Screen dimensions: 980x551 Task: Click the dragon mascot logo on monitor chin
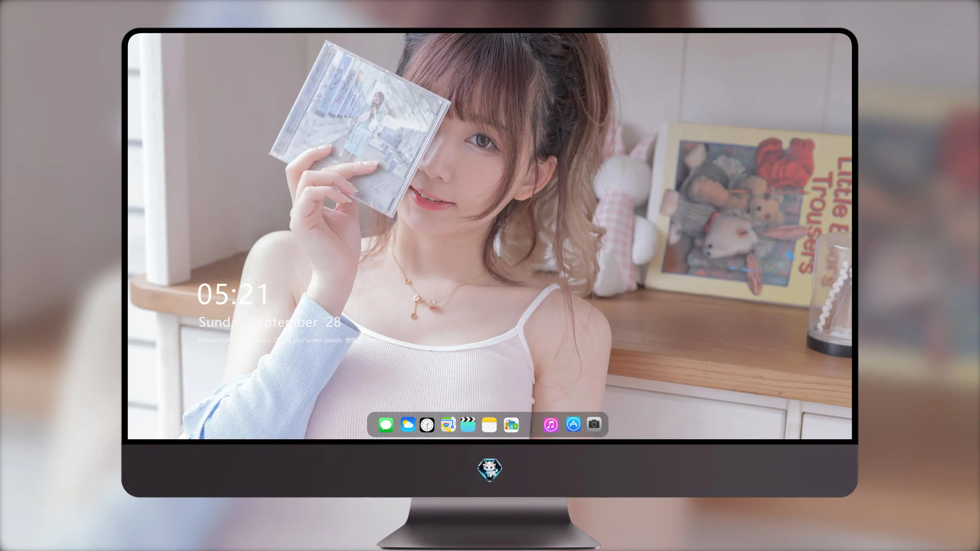[x=490, y=470]
